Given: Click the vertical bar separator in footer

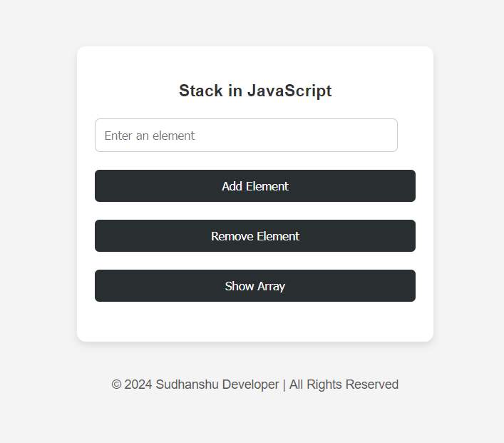Looking at the screenshot, I should pyautogui.click(x=284, y=385).
